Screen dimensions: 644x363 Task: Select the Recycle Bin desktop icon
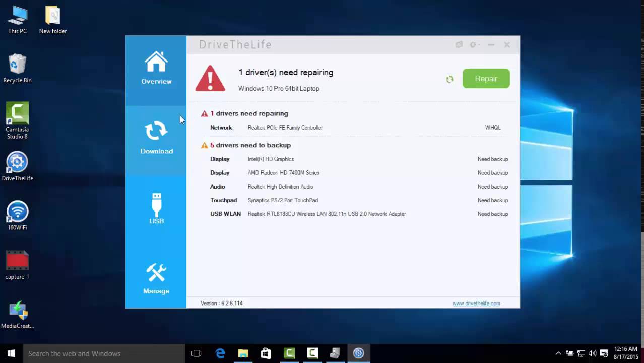pos(17,69)
